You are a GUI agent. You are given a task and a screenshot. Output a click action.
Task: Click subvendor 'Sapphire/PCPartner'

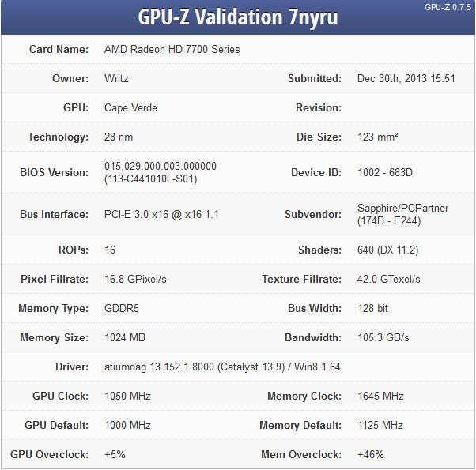402,208
